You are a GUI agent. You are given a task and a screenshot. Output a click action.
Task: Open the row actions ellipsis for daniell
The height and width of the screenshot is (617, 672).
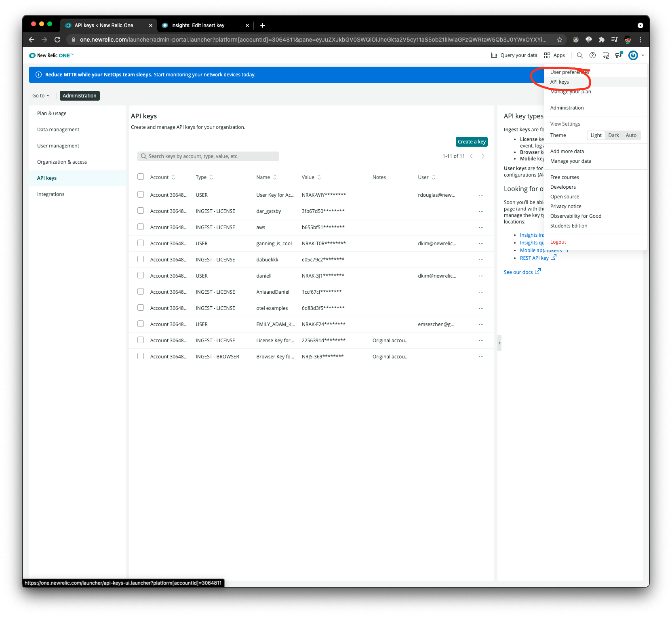(x=481, y=276)
